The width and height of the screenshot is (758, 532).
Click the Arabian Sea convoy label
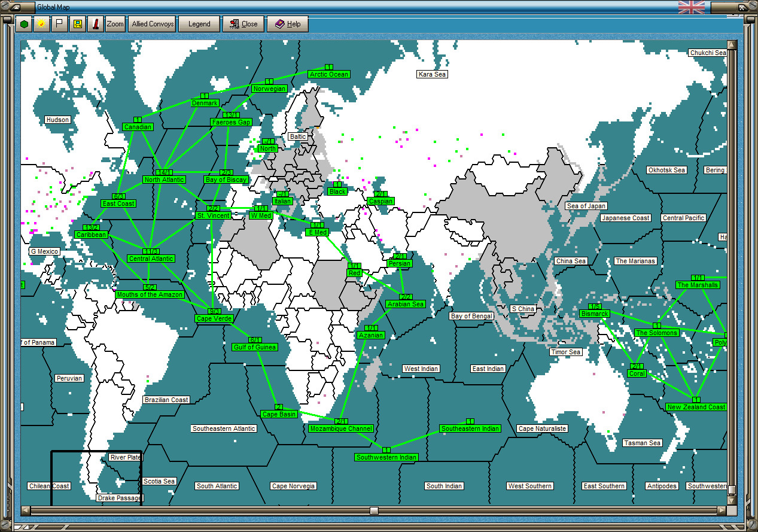point(406,304)
